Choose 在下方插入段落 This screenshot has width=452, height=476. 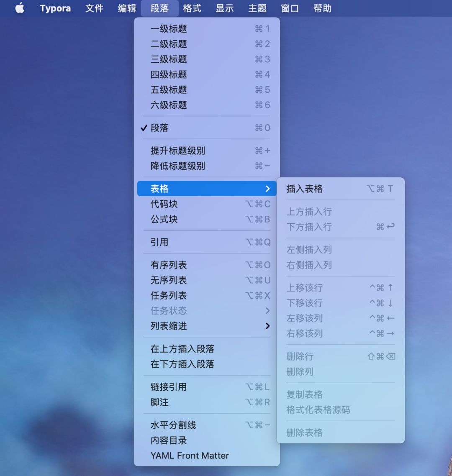pyautogui.click(x=207, y=364)
